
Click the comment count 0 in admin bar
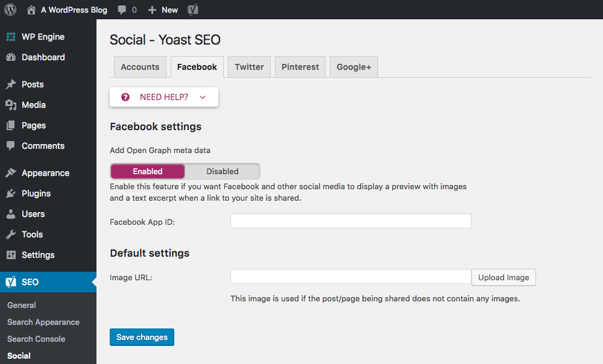(134, 10)
